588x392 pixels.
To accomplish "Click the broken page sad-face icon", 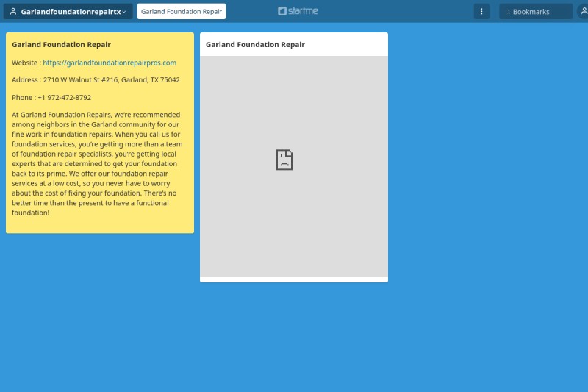I will tap(284, 160).
